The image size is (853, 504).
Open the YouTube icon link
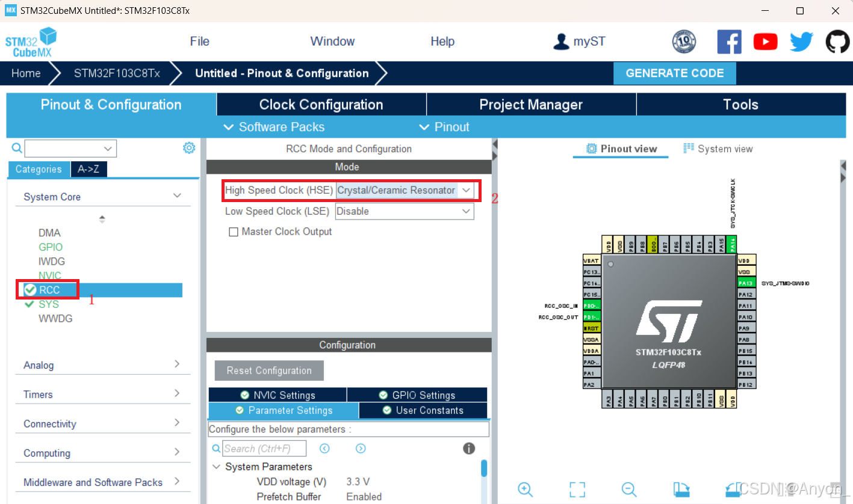pyautogui.click(x=765, y=42)
